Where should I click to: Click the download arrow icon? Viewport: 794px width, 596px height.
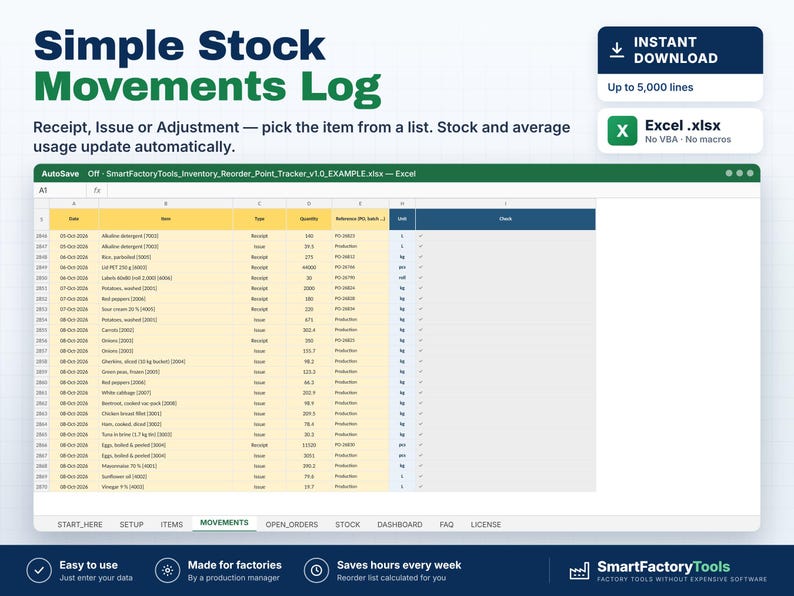click(616, 50)
